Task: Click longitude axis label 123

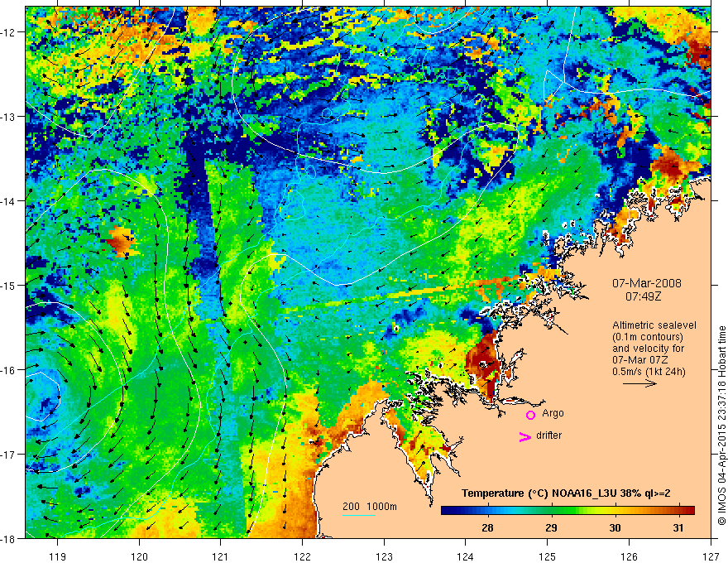Action: coord(384,556)
